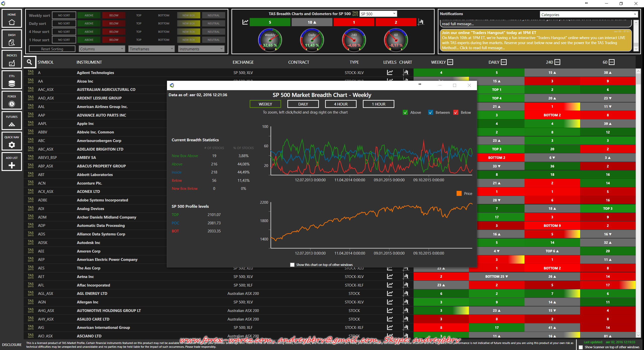Click Weekly sort Above button
This screenshot has width=644, height=350.
89,15
